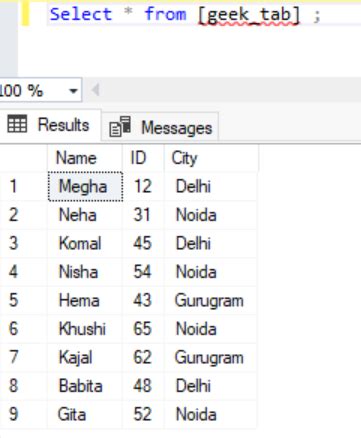Select the Noida cell in Neha's row
This screenshot has height=438, width=361.
[210, 215]
